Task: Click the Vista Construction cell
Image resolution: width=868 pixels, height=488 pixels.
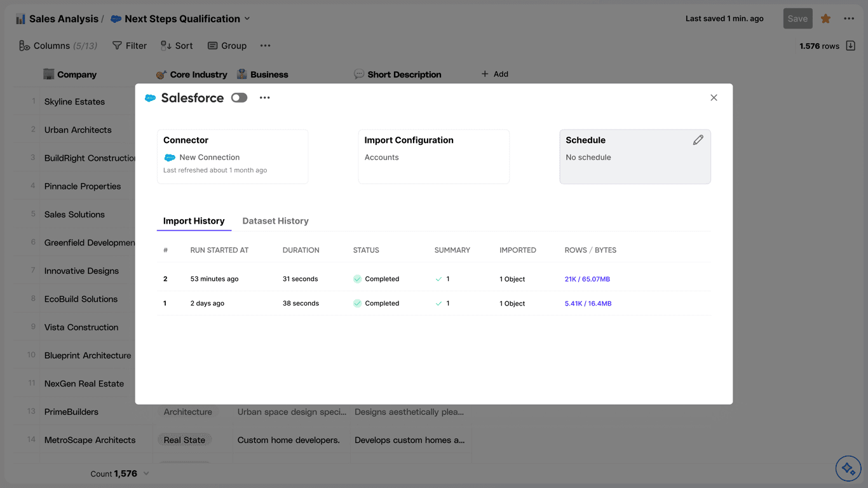Action: coord(81,327)
